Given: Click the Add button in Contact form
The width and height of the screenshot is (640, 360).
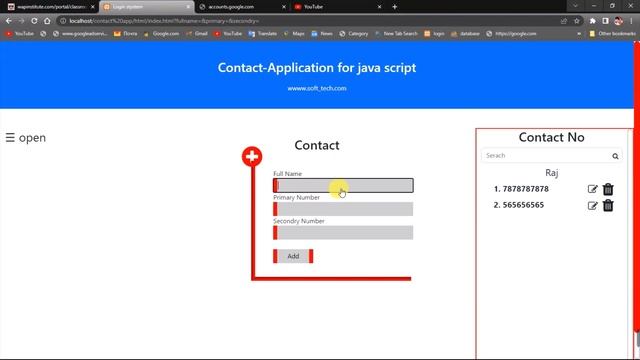Looking at the screenshot, I should coord(293,256).
